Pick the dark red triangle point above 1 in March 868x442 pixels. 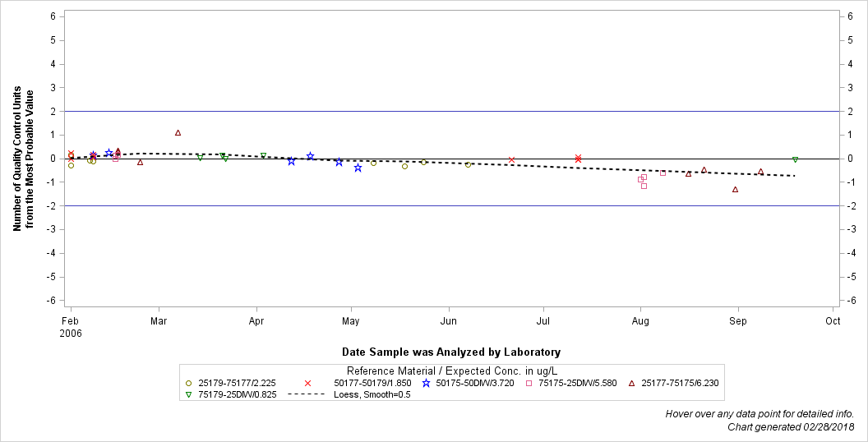[178, 133]
